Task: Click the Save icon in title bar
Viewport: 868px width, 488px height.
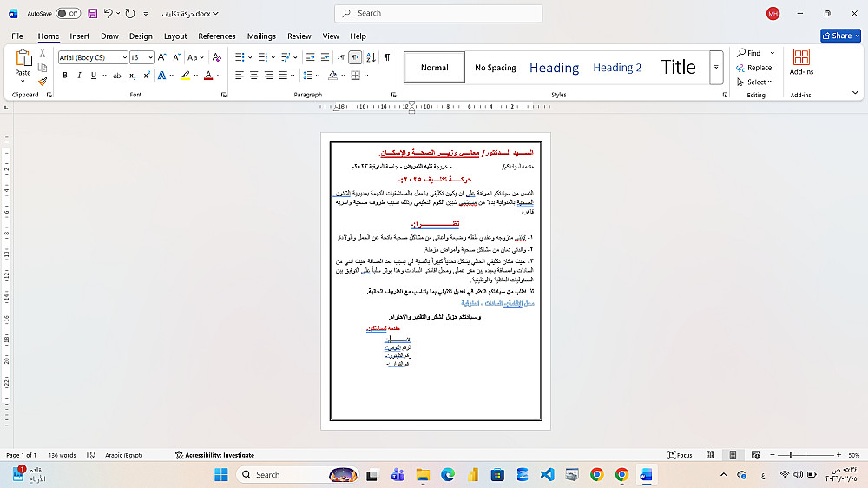Action: 93,13
